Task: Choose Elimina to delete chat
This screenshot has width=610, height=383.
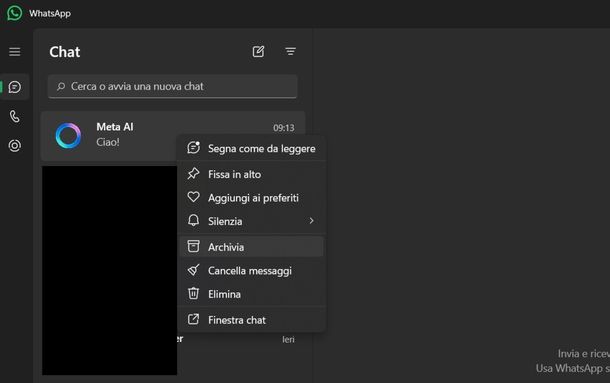Action: [252, 294]
